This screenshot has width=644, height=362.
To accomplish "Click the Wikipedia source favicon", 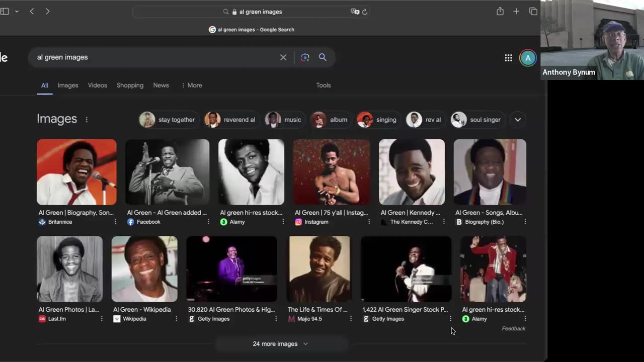I will [117, 319].
